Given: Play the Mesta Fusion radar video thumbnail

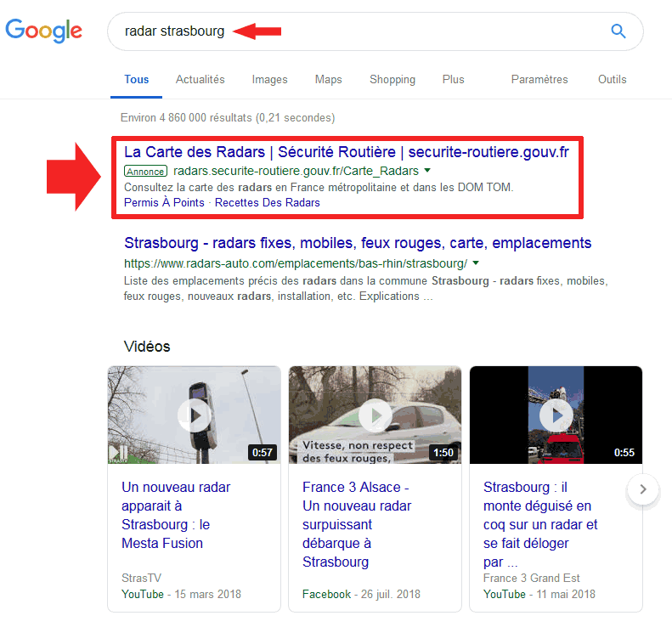Looking at the screenshot, I should (195, 415).
